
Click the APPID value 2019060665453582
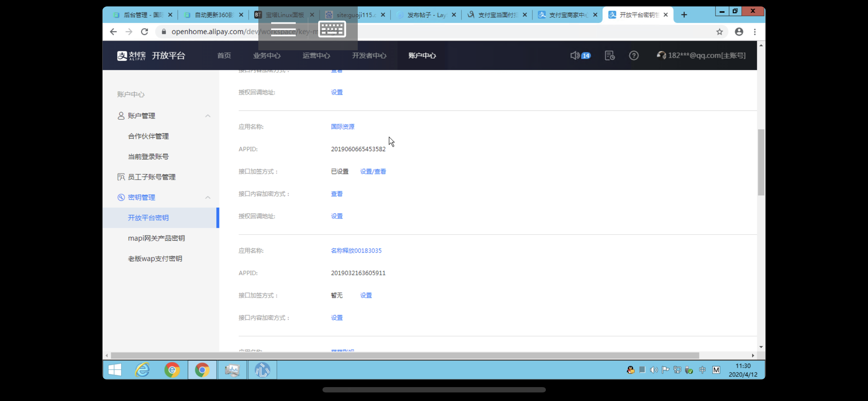tap(358, 149)
